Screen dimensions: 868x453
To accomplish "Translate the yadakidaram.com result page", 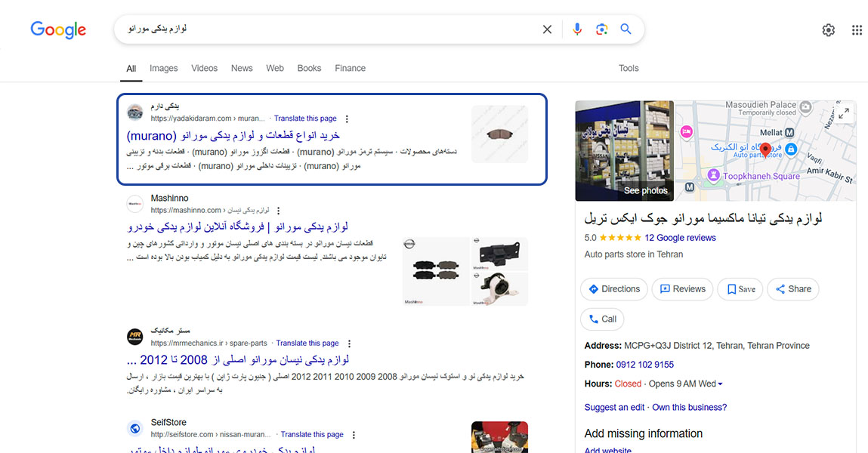I will pyautogui.click(x=305, y=119).
